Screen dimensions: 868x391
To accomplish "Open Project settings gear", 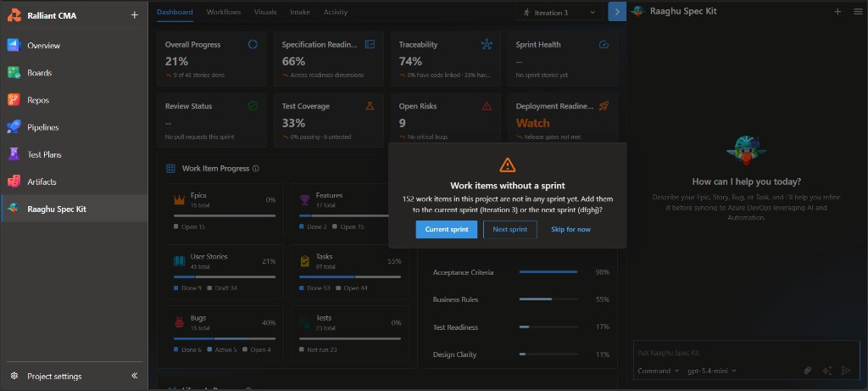I will point(14,376).
